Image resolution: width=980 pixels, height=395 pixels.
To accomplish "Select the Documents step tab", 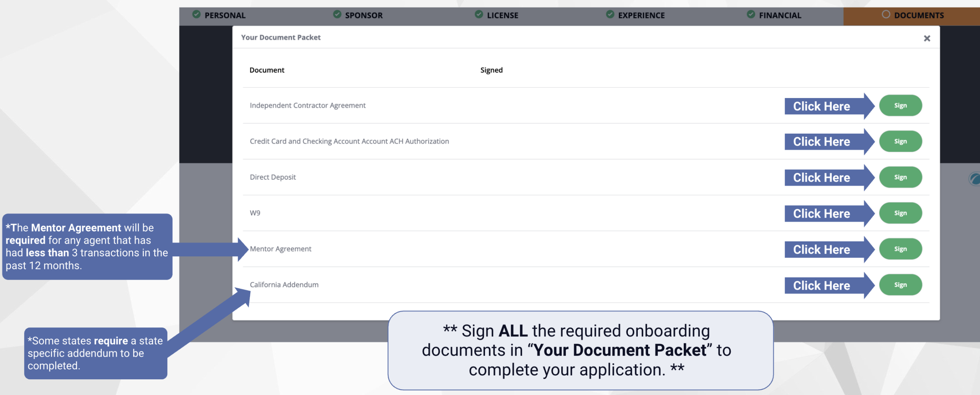I will (x=919, y=15).
